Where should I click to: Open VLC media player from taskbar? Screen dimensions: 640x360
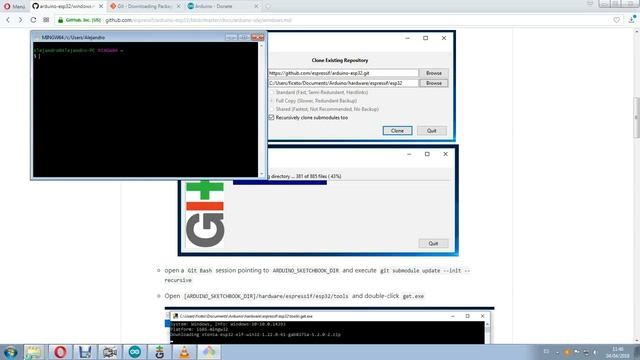[x=184, y=352]
